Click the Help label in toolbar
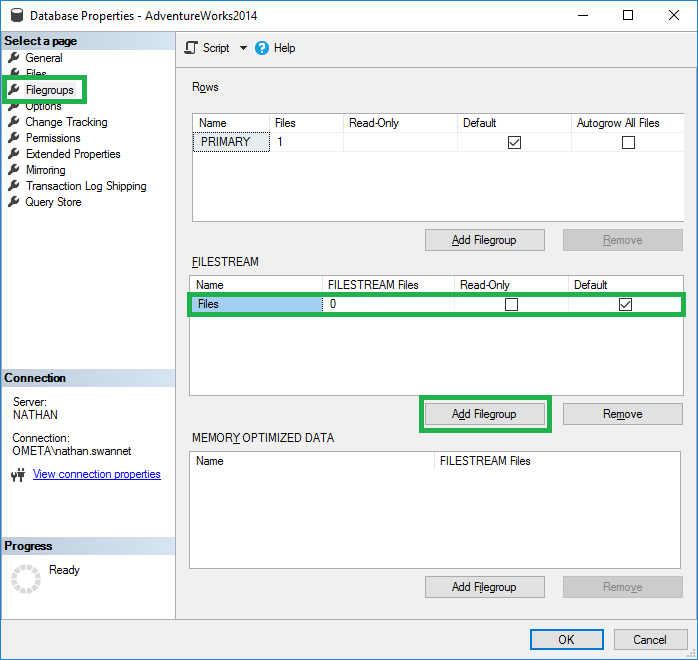Viewport: 698px width, 660px height. [x=284, y=48]
